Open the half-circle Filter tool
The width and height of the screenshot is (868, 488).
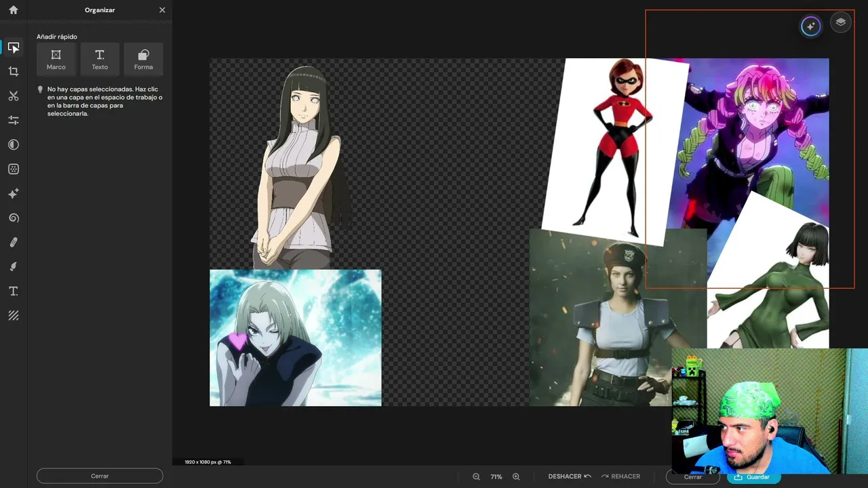pos(14,144)
